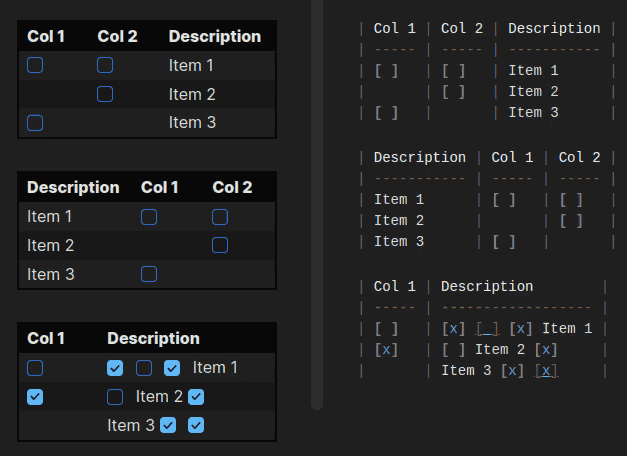Select 'Item 3' text in the Col 1/Col 2/Description preview table
Screen dimensions: 627x456
[192, 122]
